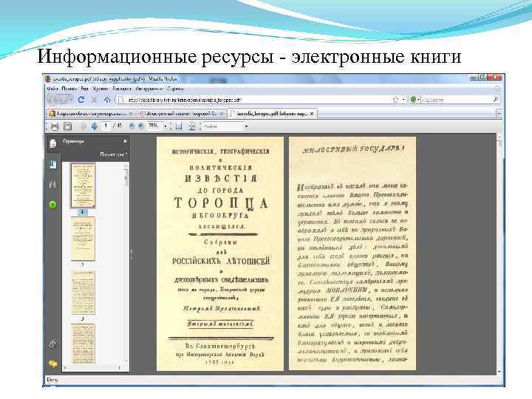
Task: Select page 1 thumbnail
Action: (83, 185)
